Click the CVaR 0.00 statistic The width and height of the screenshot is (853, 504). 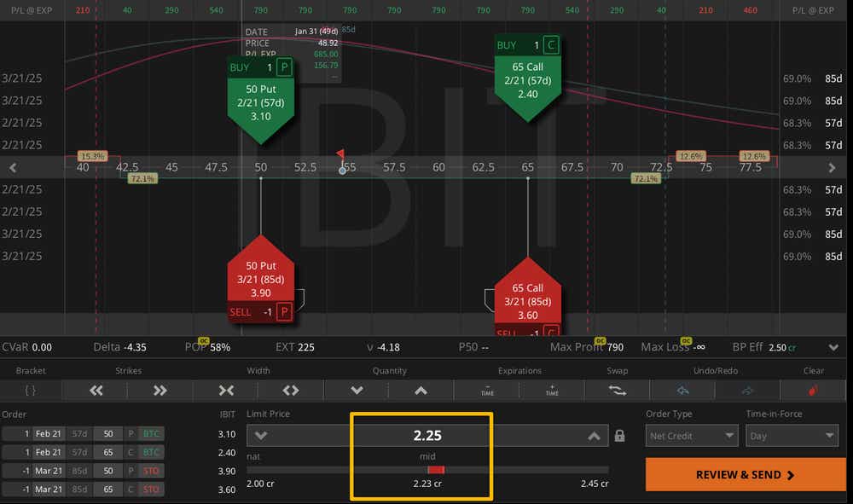(26, 347)
